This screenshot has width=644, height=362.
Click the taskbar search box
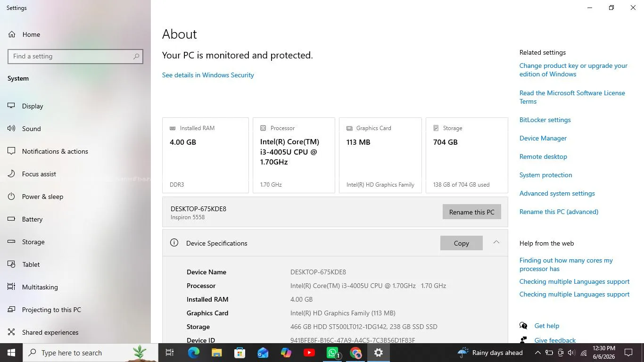click(91, 353)
